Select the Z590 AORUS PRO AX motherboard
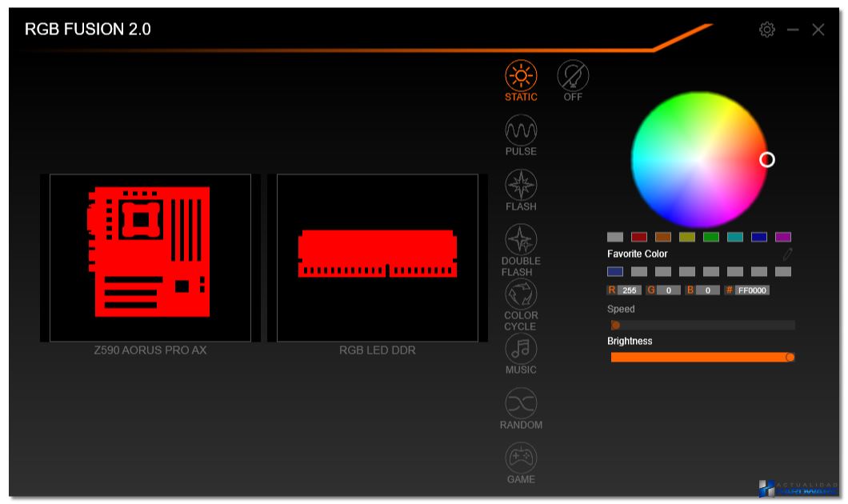 [x=150, y=258]
